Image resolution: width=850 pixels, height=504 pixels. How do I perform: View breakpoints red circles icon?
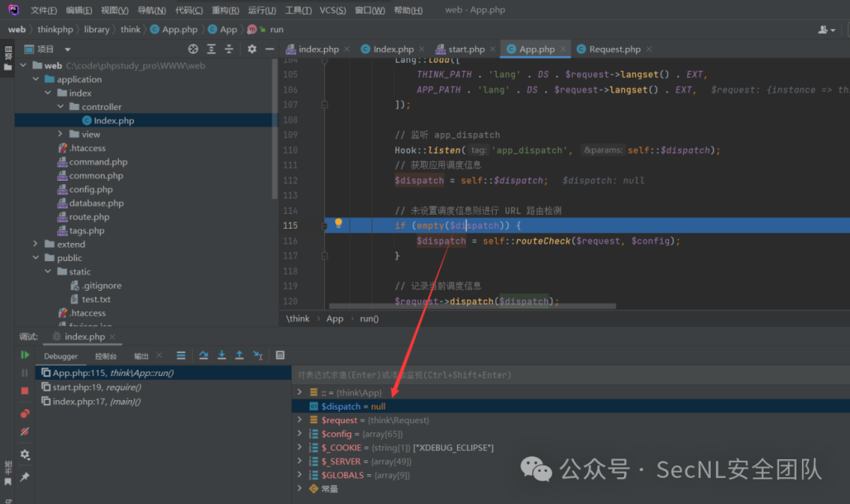tap(25, 414)
